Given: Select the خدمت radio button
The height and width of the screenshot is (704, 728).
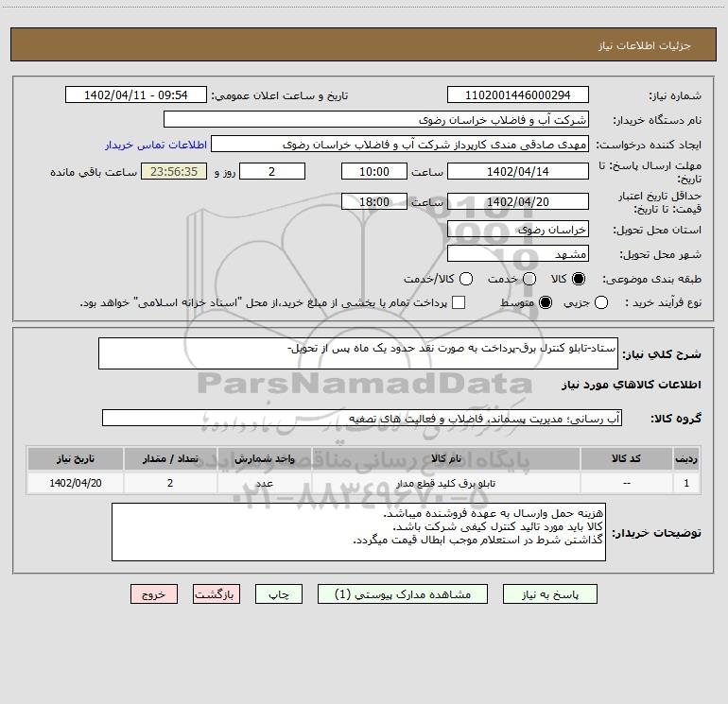Looking at the screenshot, I should (x=529, y=279).
